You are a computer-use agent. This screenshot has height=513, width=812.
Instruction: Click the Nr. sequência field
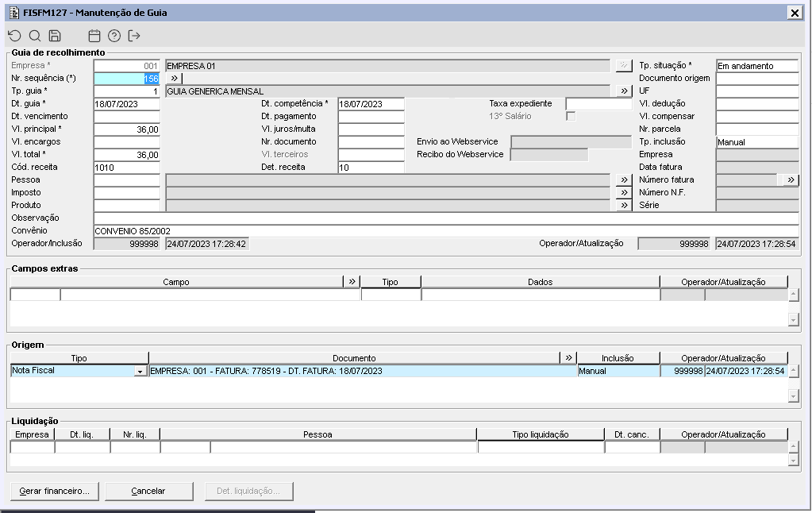tap(127, 79)
